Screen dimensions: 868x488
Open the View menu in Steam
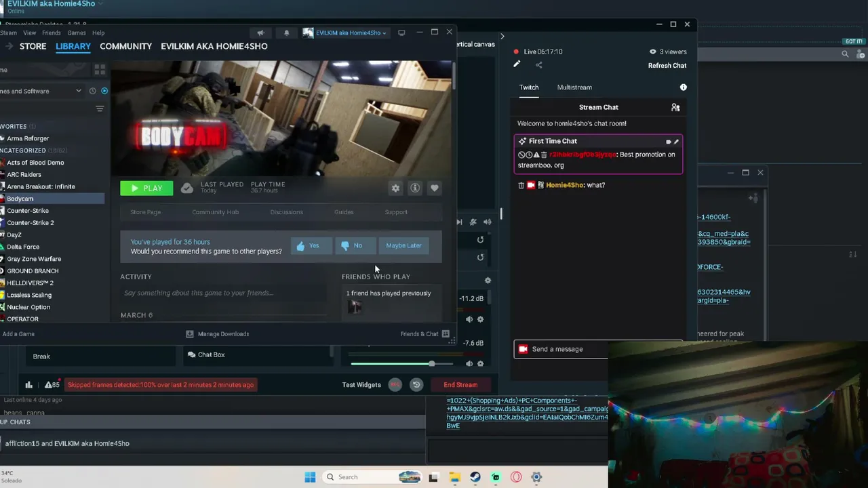click(x=29, y=33)
